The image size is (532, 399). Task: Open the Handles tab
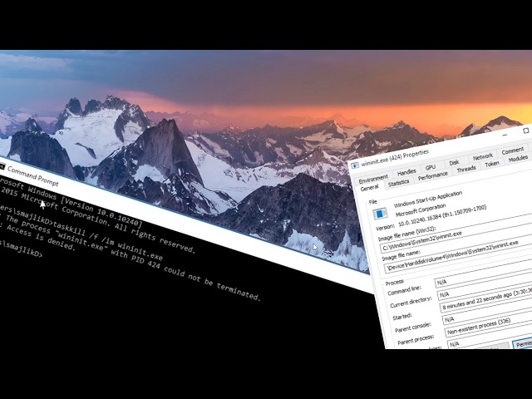pos(406,172)
